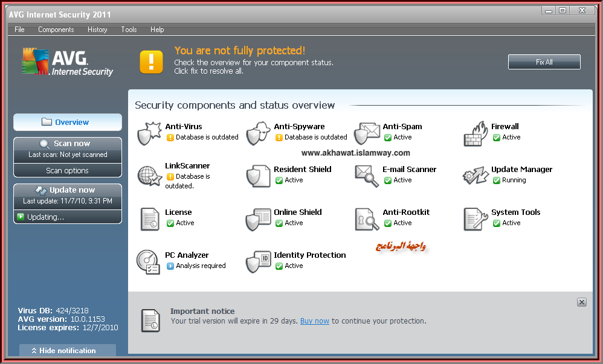Select the E-mail Scanner component title
603x364 pixels.
click(409, 169)
